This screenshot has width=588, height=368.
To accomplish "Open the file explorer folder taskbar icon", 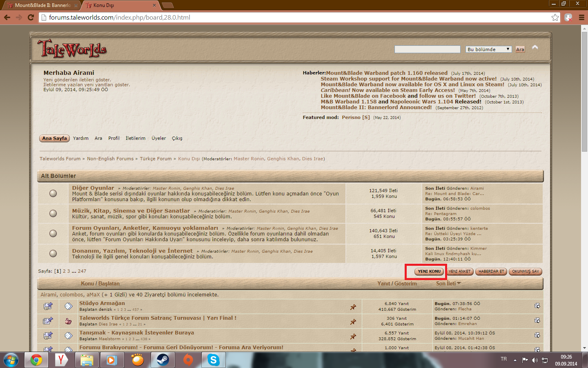I will tap(87, 360).
